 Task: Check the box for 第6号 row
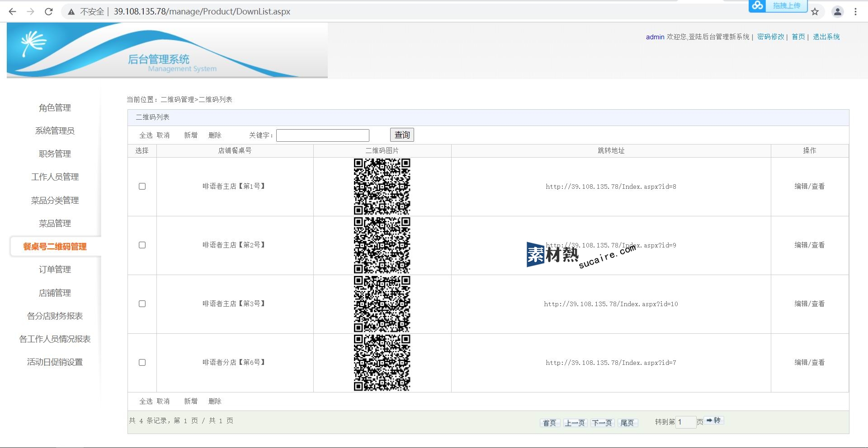point(142,362)
